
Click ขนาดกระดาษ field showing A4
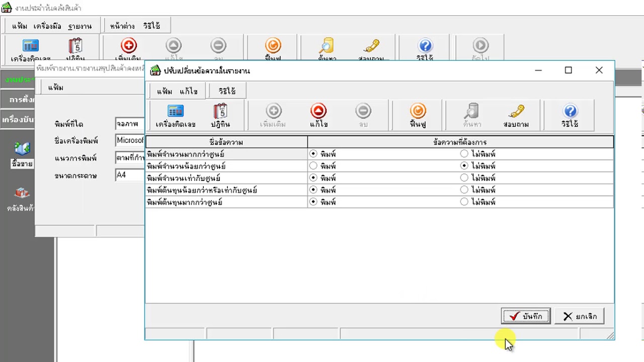130,175
